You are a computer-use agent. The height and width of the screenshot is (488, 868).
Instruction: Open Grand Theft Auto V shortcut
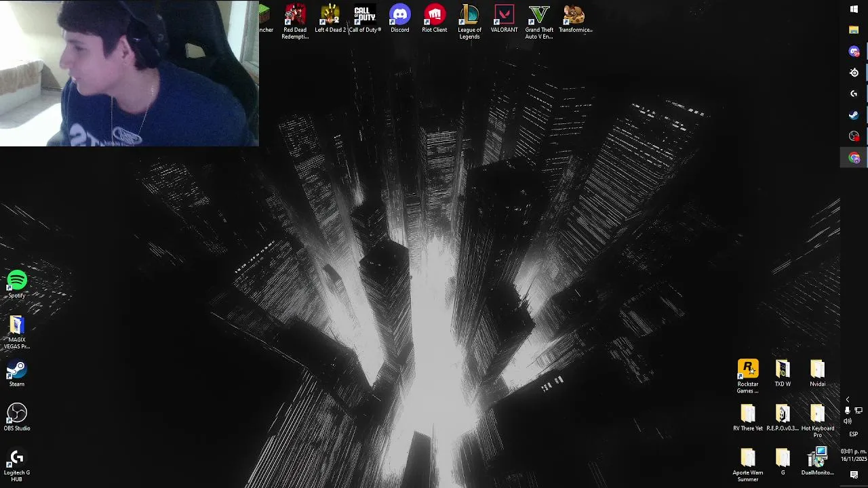(x=539, y=22)
